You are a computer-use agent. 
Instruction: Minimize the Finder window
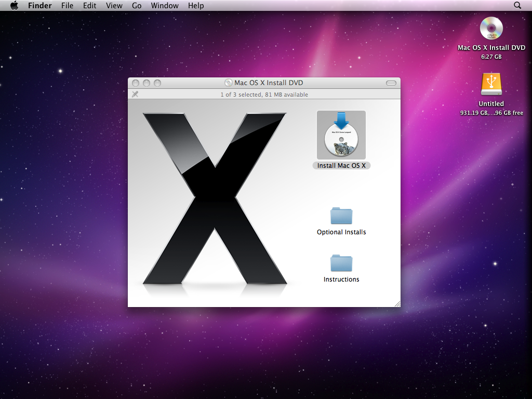[147, 83]
